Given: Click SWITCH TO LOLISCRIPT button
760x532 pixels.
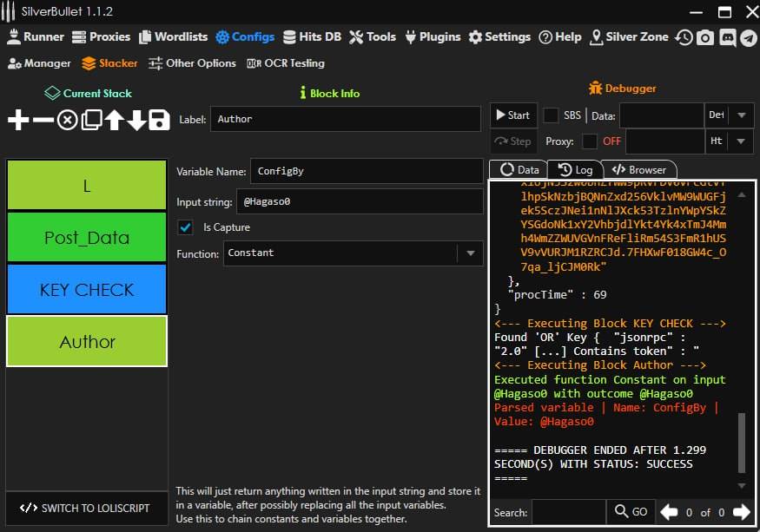Looking at the screenshot, I should 86,508.
